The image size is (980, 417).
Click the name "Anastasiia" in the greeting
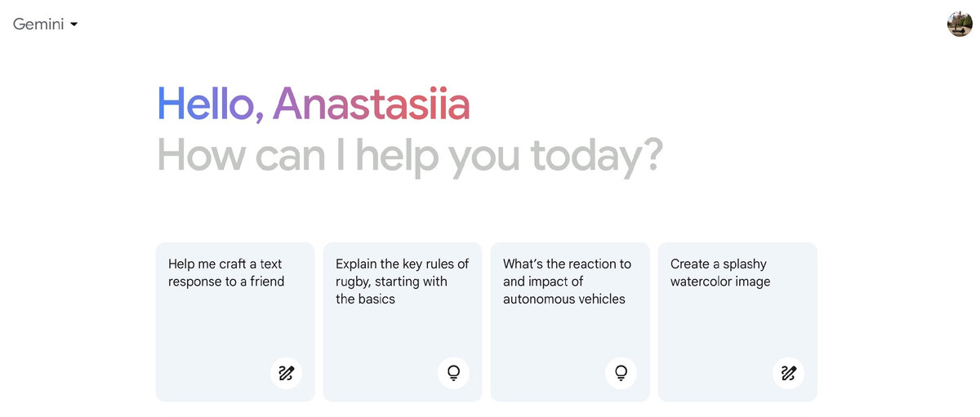point(371,105)
